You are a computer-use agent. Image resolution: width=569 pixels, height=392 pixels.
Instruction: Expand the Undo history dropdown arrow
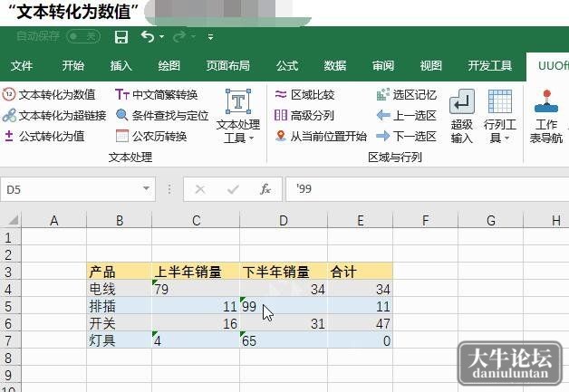[161, 36]
